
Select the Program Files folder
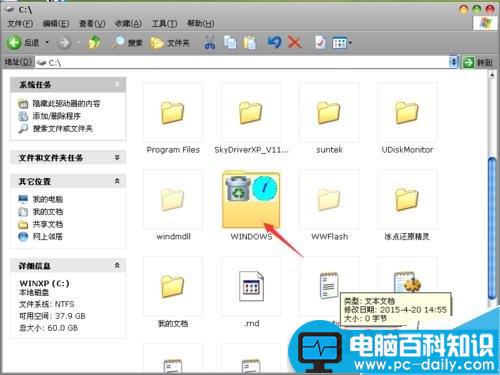173,113
